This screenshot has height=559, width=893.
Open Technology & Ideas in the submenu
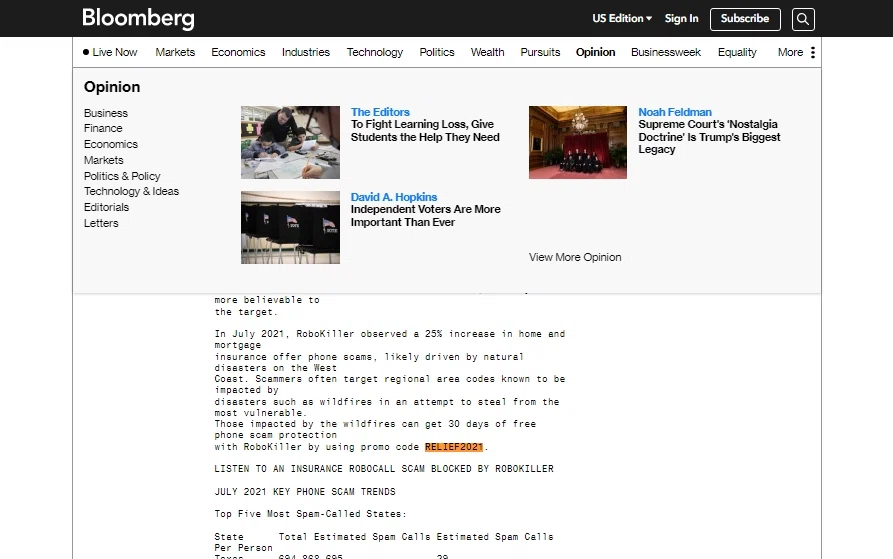coord(132,191)
